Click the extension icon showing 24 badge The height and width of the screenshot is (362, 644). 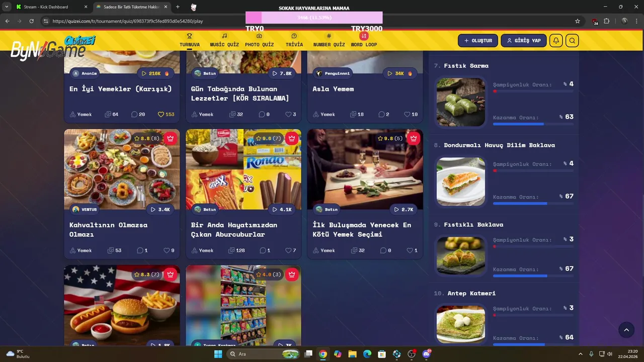tap(595, 22)
